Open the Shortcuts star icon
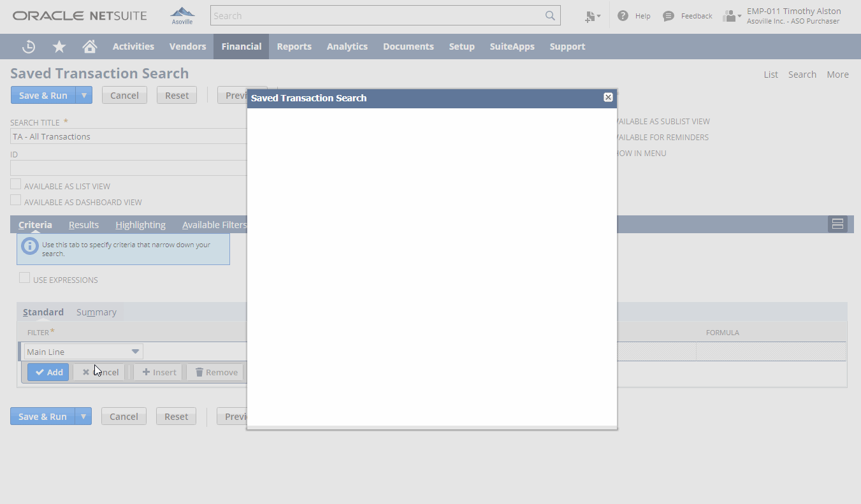This screenshot has height=504, width=861. coord(59,47)
